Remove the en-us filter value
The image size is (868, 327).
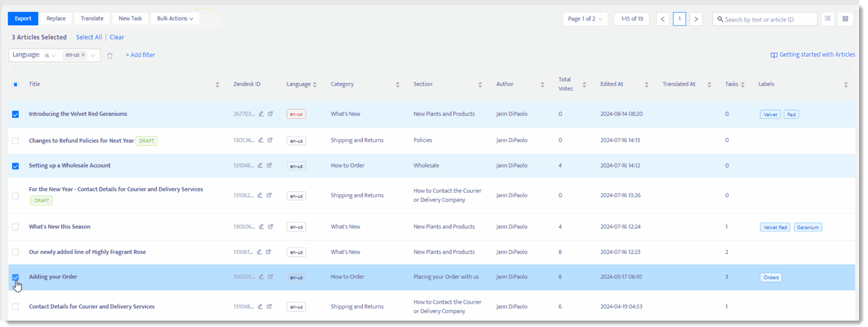[x=83, y=55]
